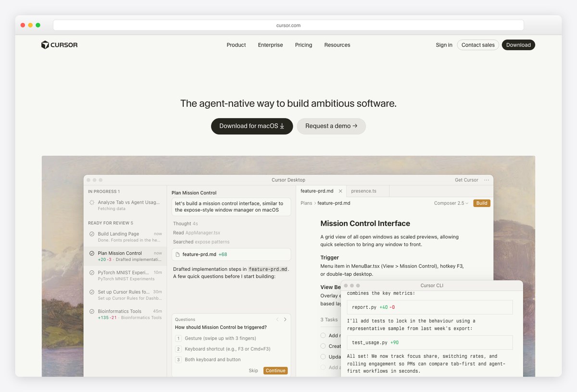Click Get Cursor in the Cursor Desktop title bar
This screenshot has width=577, height=392.
coord(466,180)
